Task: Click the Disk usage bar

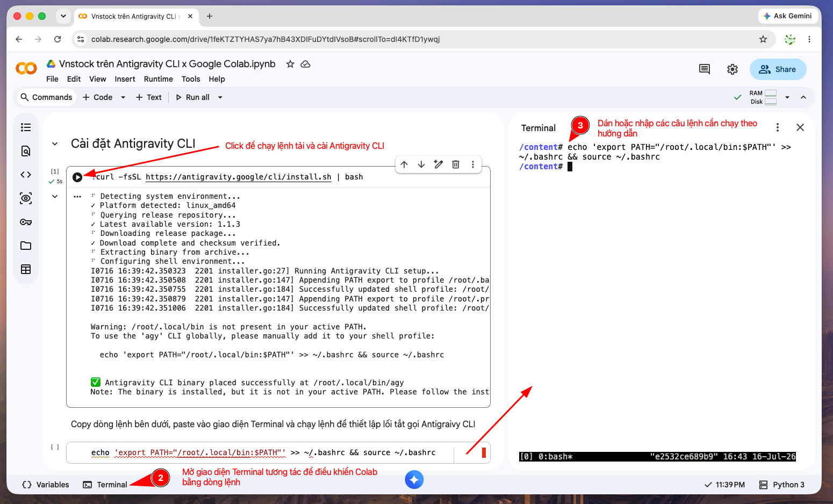Action: coord(771,102)
